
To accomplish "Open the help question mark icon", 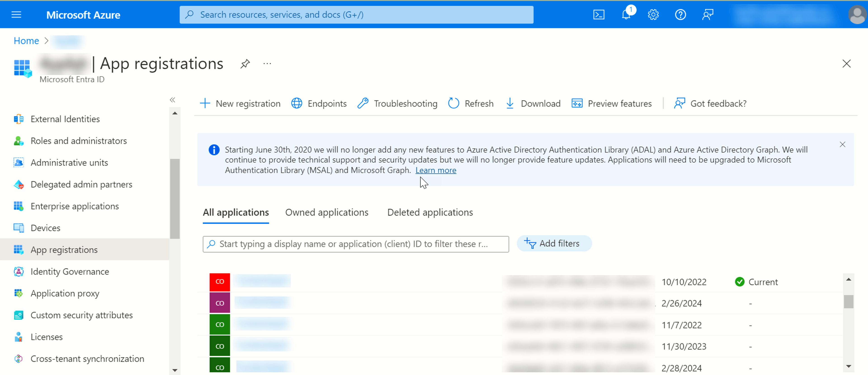I will 680,15.
